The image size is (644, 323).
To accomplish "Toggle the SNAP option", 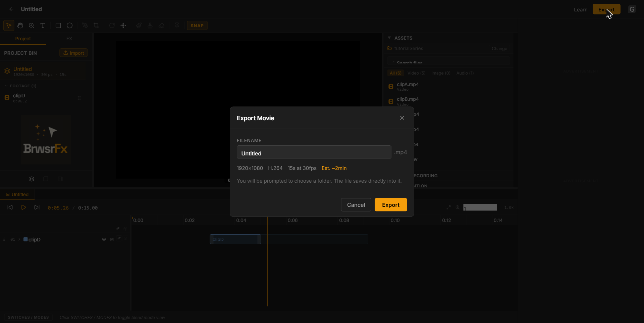I will click(197, 26).
